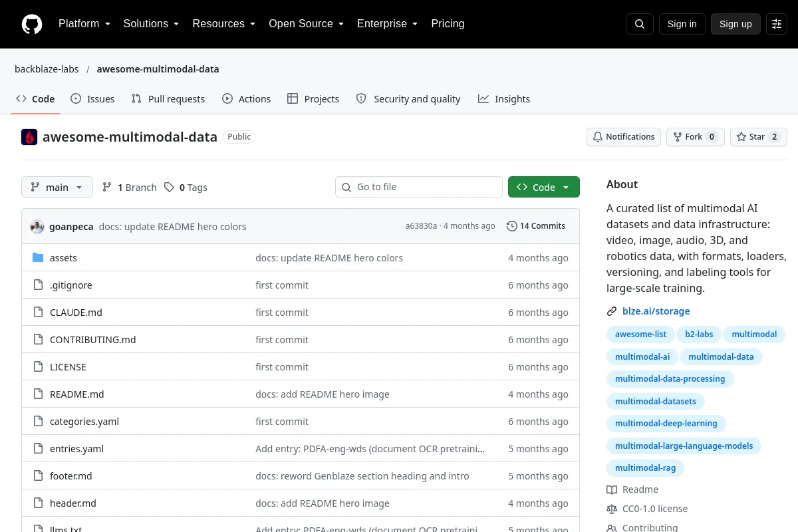Click the file icon beside entries.yaml
The height and width of the screenshot is (532, 798).
click(38, 449)
